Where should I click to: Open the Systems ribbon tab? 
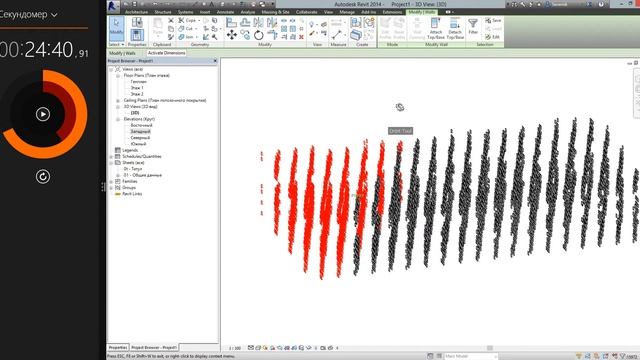pyautogui.click(x=185, y=12)
